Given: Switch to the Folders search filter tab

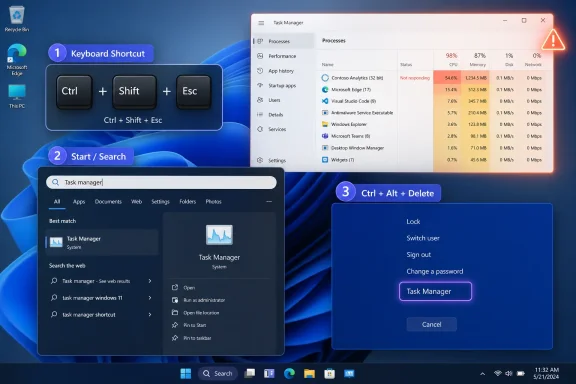Looking at the screenshot, I should pyautogui.click(x=188, y=202).
